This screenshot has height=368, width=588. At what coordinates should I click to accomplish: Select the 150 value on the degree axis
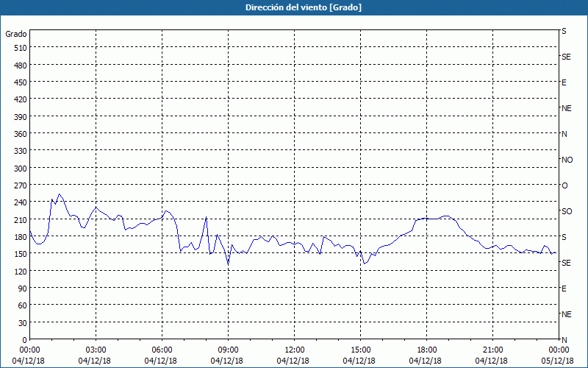[21, 254]
